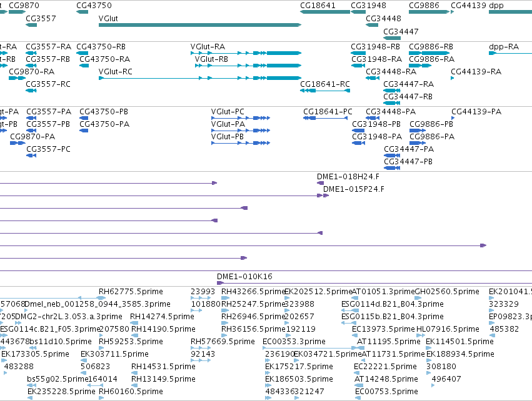This screenshot has height=401, width=532.
Task: Select the CG3557-RA transcript label
Action: (x=49, y=46)
